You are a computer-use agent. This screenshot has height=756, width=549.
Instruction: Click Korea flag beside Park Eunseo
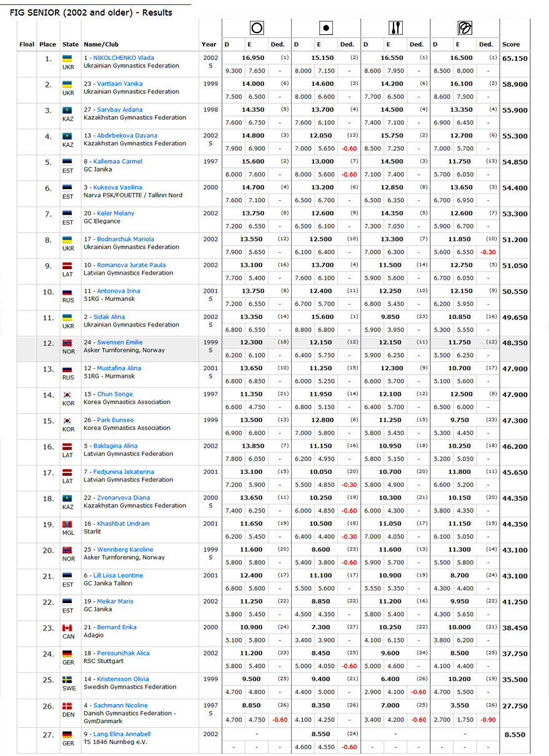click(67, 421)
